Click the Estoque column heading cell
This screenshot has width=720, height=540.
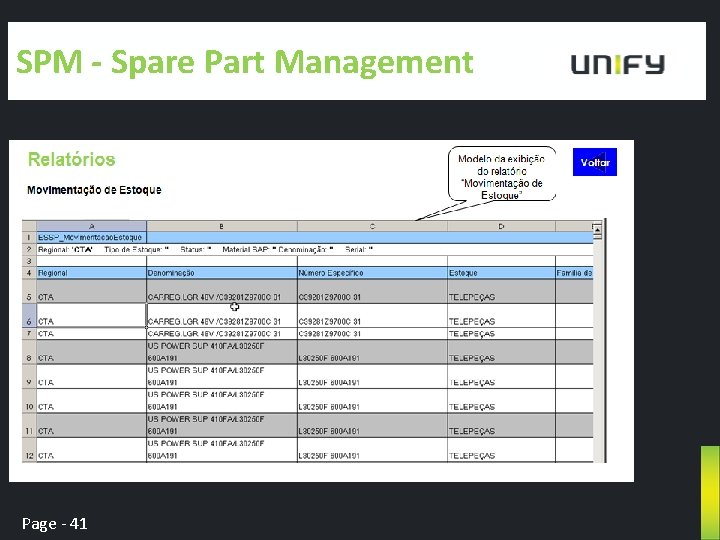click(501, 273)
